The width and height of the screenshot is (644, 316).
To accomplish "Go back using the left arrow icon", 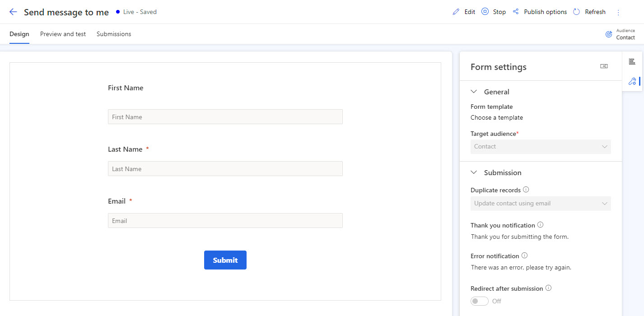I will pyautogui.click(x=13, y=12).
